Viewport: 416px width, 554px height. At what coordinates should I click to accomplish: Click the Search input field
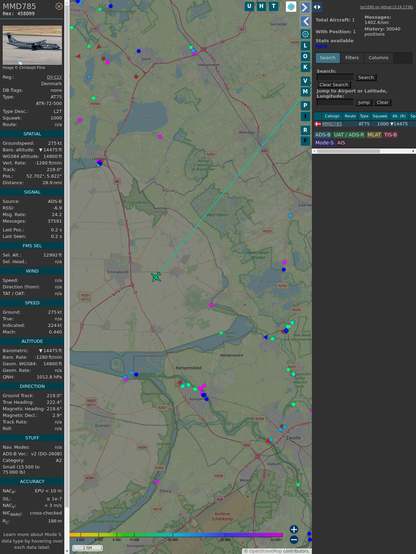pyautogui.click(x=335, y=77)
